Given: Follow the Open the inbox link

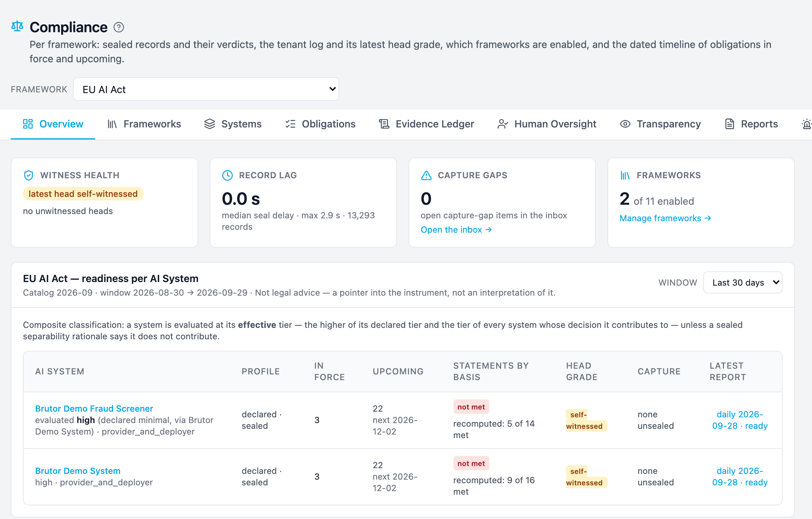Looking at the screenshot, I should pos(456,230).
